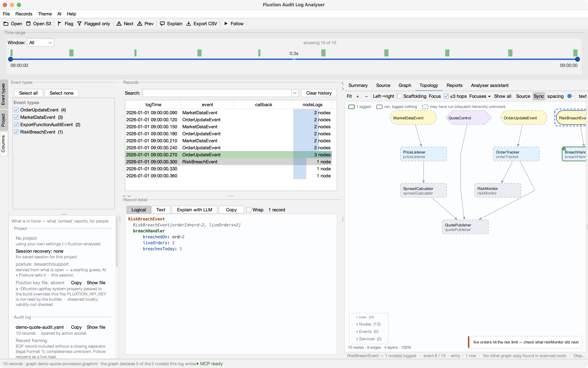Screen dimensions: 588x368
Task: Select the RiskMonitor node
Action: [498, 191]
